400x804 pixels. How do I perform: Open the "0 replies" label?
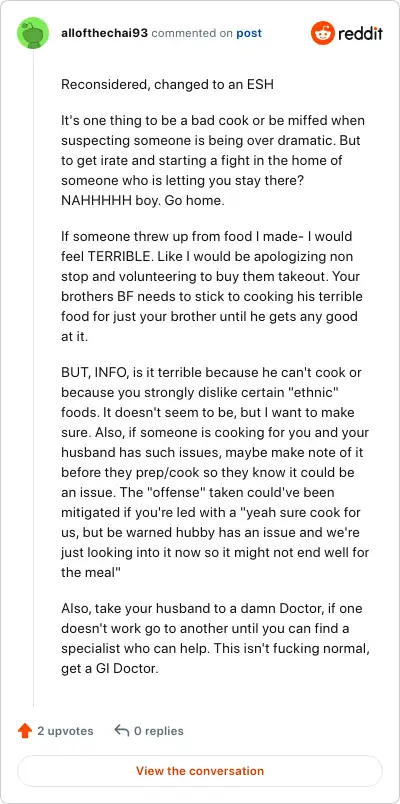(158, 731)
